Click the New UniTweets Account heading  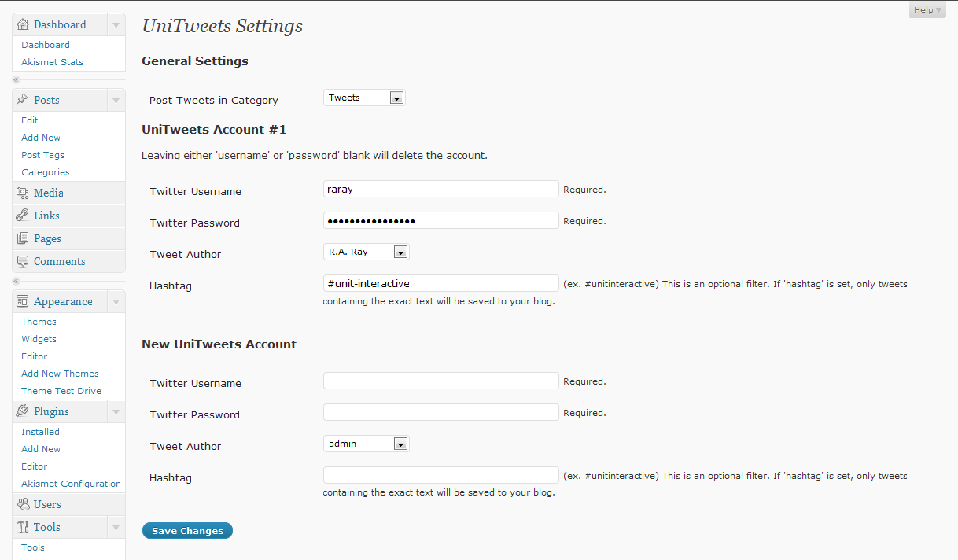[x=219, y=344]
